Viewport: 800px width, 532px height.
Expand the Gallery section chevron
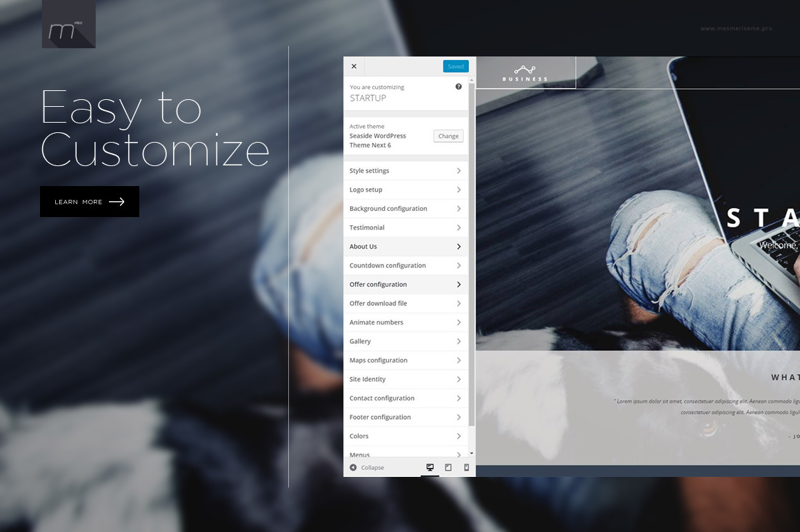459,341
